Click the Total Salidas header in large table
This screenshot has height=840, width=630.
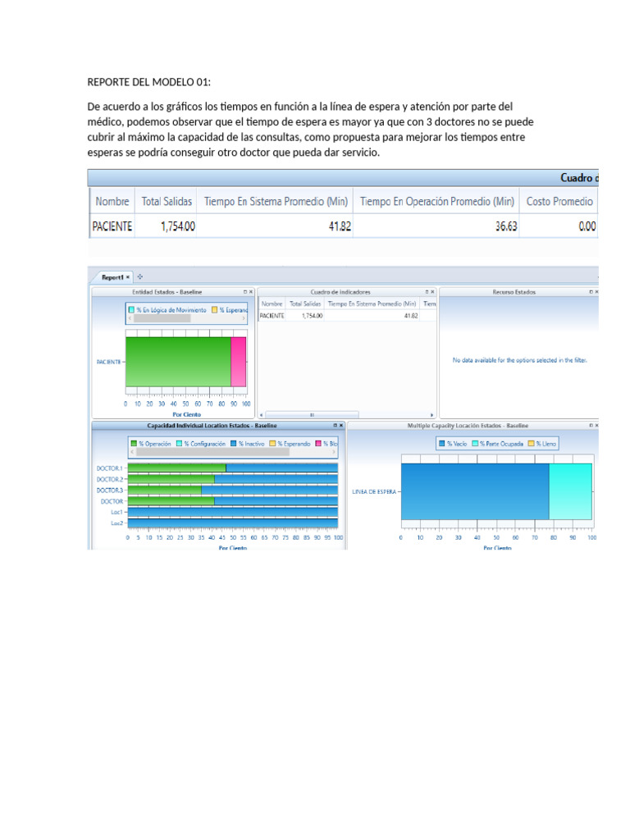point(166,202)
